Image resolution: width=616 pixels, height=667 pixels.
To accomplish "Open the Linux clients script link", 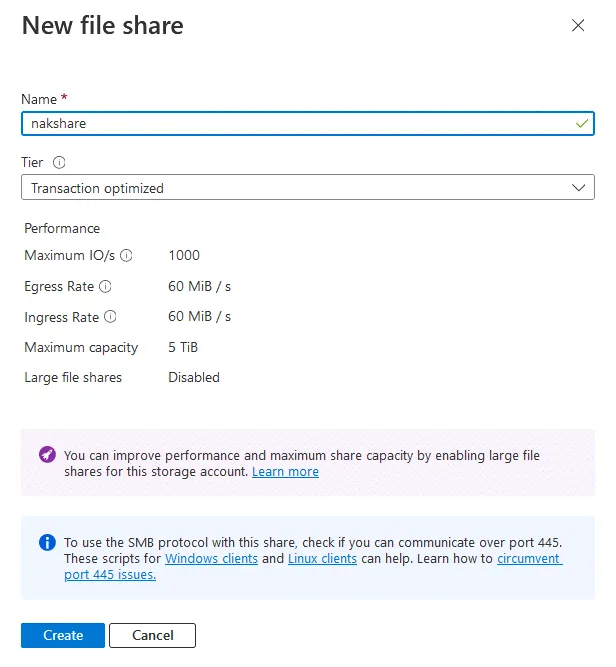I will click(322, 559).
